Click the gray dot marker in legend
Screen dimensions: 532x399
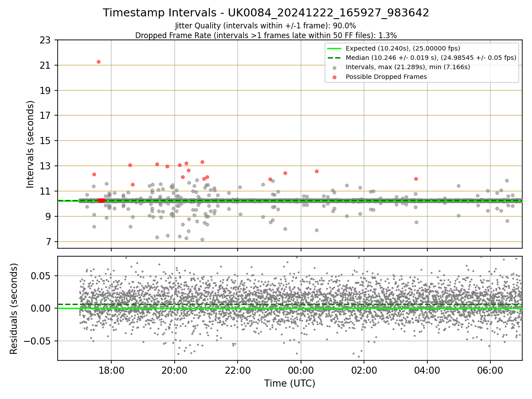pos(334,67)
